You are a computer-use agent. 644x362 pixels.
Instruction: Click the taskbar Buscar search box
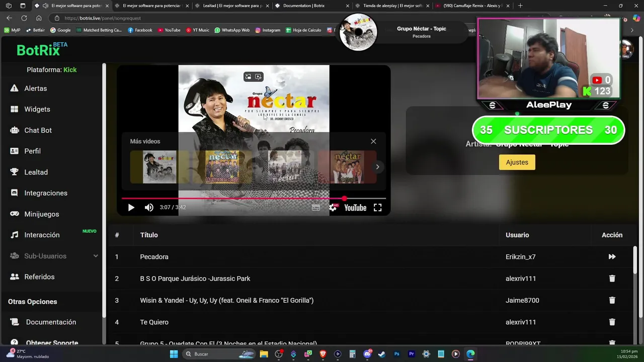click(x=219, y=354)
